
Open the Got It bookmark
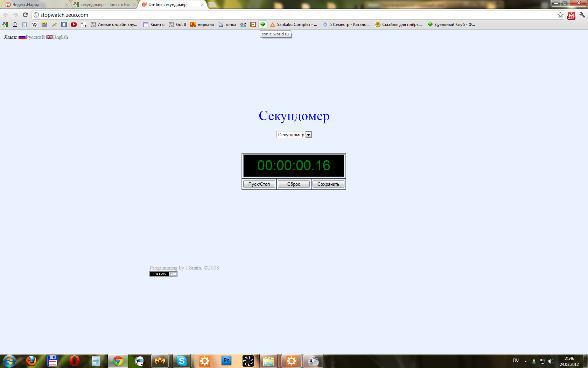point(177,25)
